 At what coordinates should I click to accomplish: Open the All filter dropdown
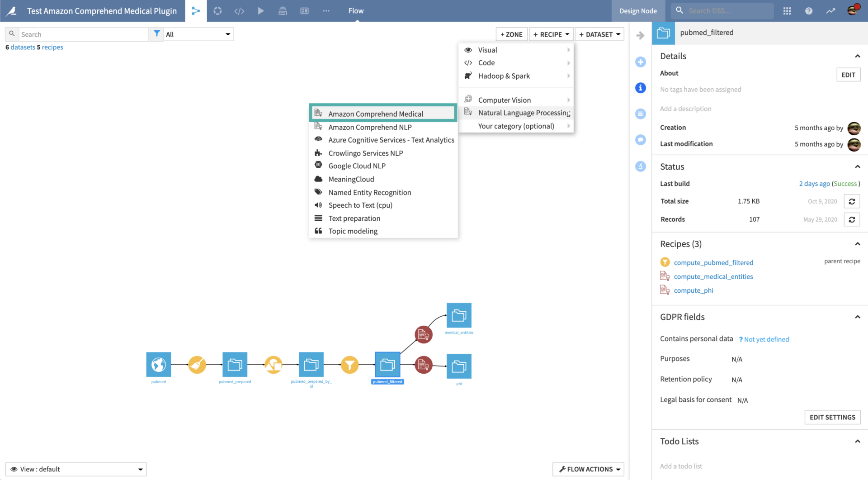tap(198, 33)
